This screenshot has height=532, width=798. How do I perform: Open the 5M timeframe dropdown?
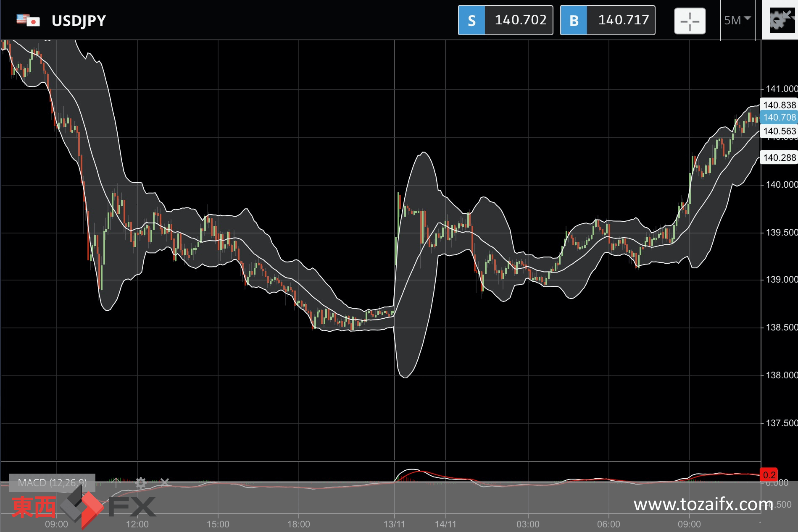[737, 20]
